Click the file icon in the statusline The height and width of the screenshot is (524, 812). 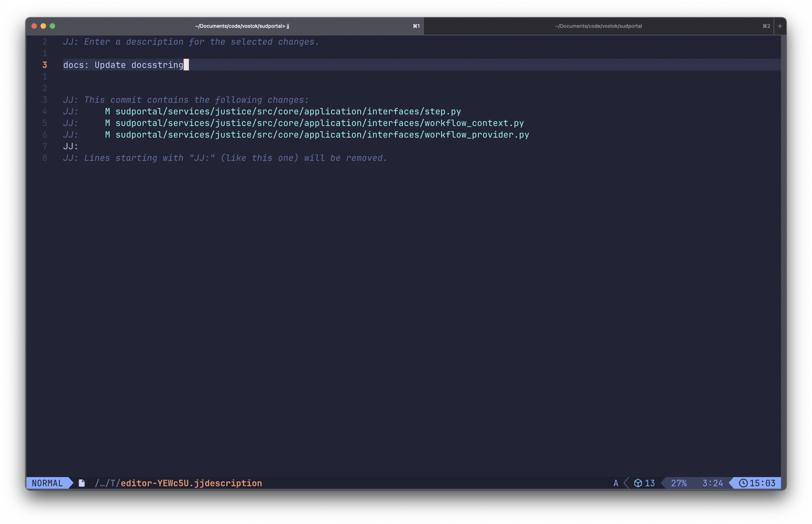click(x=82, y=483)
